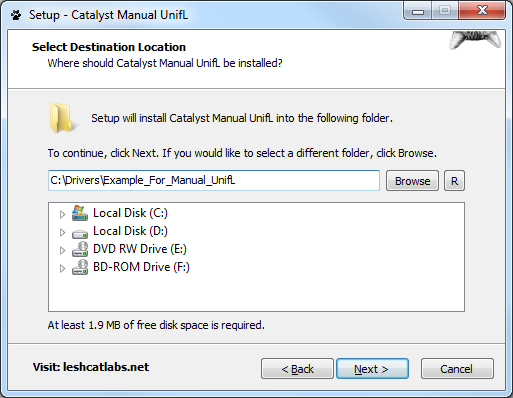Go to the next setup step
This screenshot has width=513, height=398.
[372, 369]
